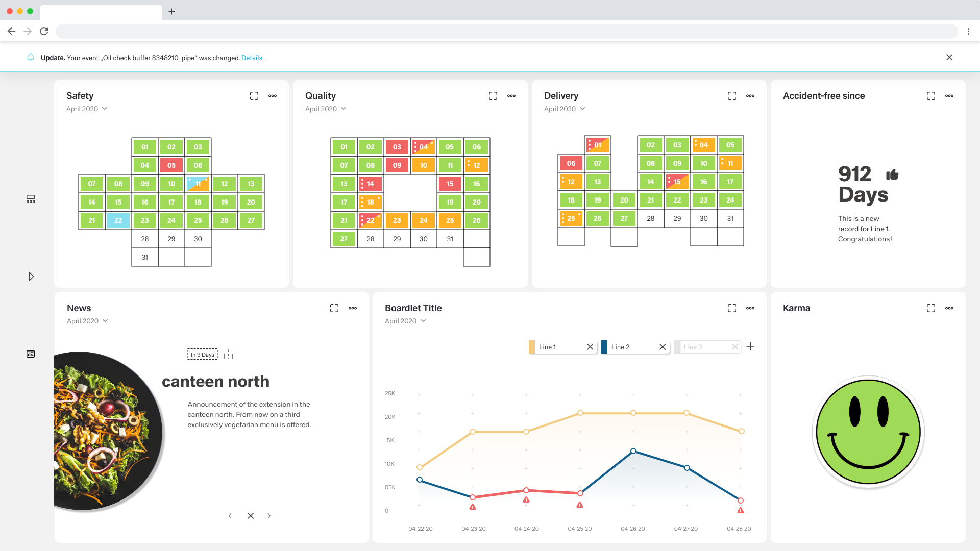Viewport: 980px width, 551px height.
Task: Open News April 2020 month dropdown
Action: coord(87,321)
